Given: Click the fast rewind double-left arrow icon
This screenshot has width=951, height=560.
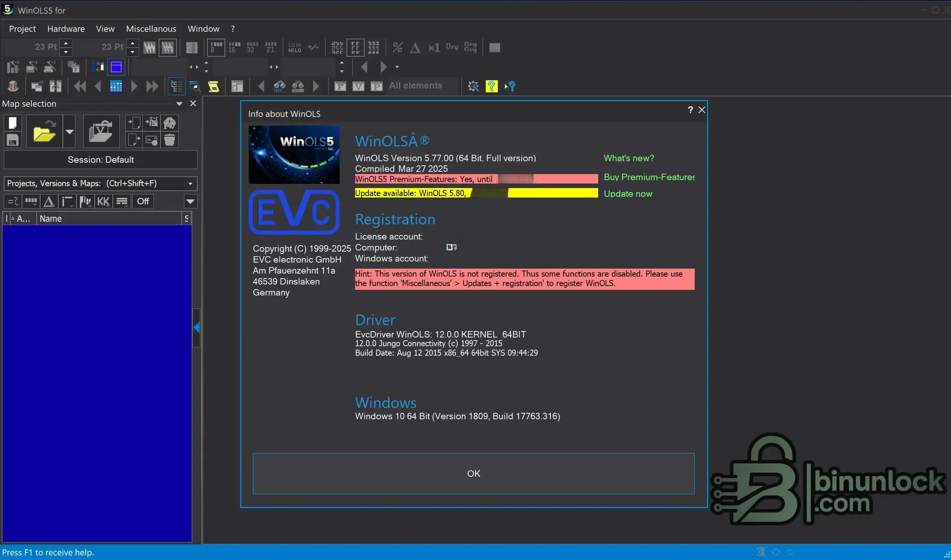Looking at the screenshot, I should [x=80, y=86].
